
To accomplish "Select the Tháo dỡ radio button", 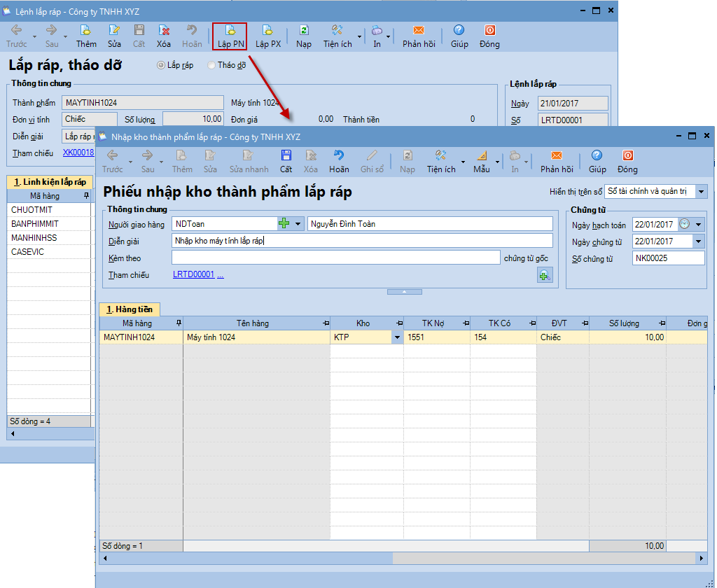I will [211, 65].
